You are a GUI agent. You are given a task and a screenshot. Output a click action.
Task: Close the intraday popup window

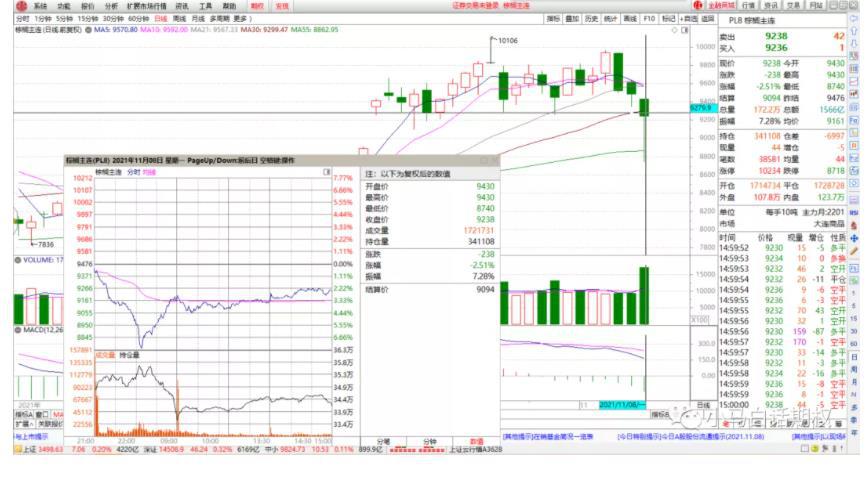(492, 159)
